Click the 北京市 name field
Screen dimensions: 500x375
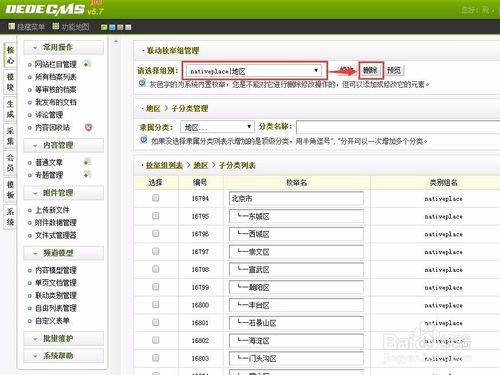pyautogui.click(x=296, y=198)
